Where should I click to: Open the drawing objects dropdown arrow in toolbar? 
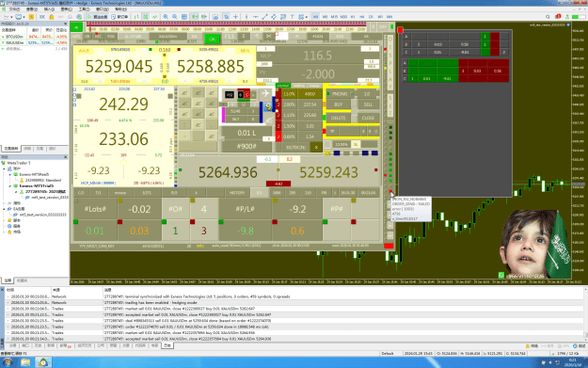coord(307,17)
